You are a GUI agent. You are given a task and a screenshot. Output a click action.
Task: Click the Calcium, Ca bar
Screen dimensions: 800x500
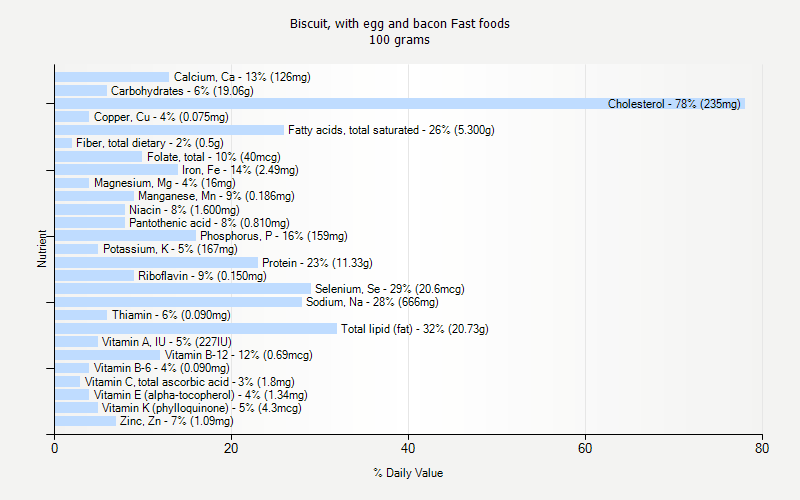[x=112, y=77]
